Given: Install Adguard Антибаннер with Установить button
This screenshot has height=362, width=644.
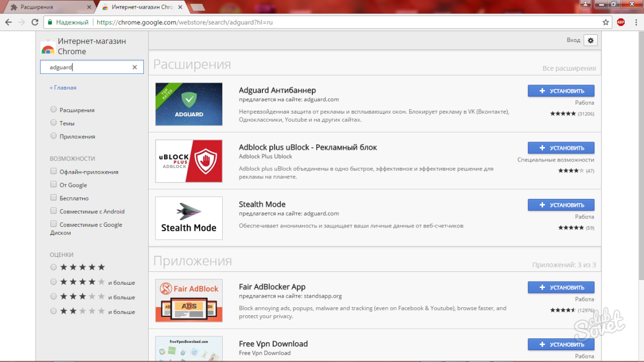Looking at the screenshot, I should tap(561, 91).
